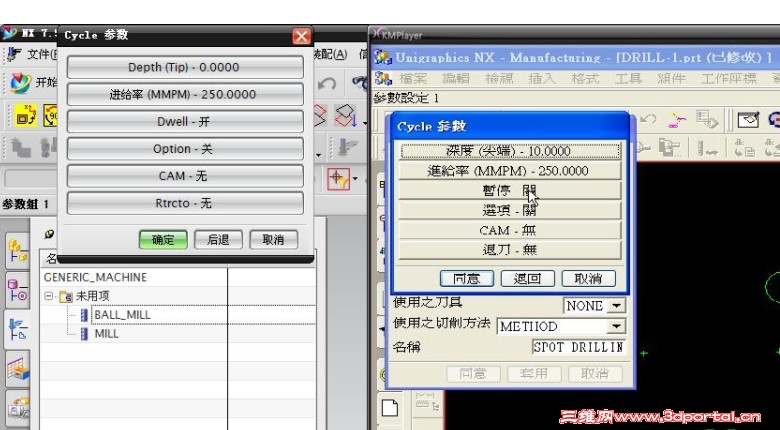780x430 pixels.
Task: Open the 工具 menu in Unigraphics NX
Action: [x=628, y=79]
